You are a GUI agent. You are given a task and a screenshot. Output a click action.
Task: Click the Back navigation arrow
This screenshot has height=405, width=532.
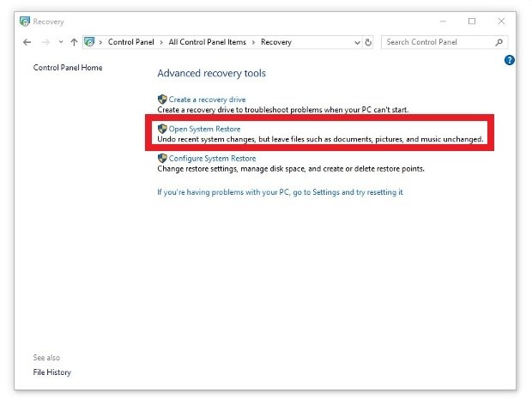click(27, 42)
